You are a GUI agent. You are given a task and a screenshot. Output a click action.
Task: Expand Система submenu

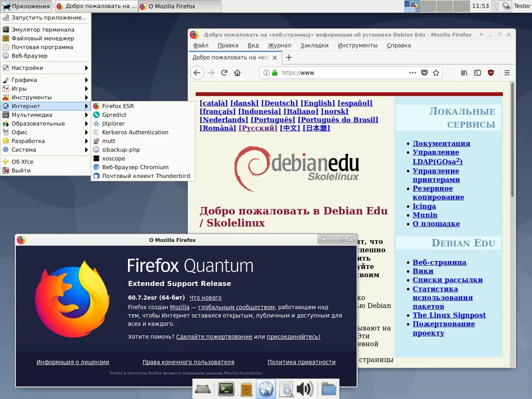point(46,150)
